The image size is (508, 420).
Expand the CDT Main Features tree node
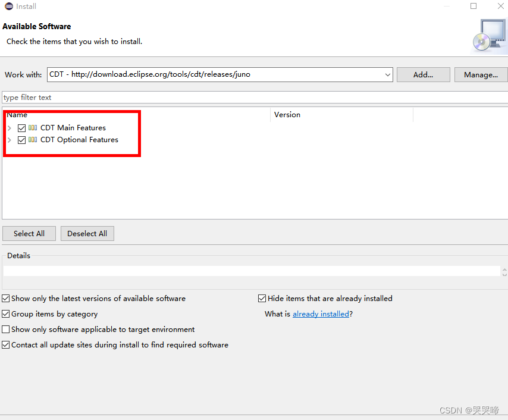point(10,128)
